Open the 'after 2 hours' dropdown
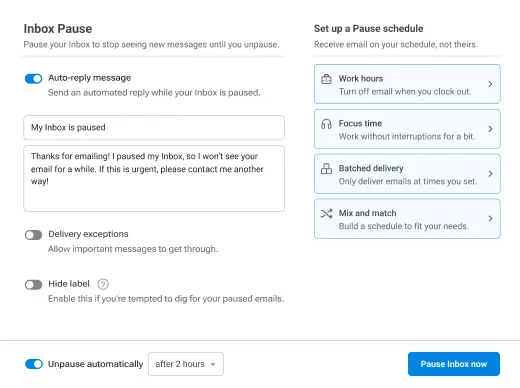The image size is (520, 388). click(x=186, y=364)
